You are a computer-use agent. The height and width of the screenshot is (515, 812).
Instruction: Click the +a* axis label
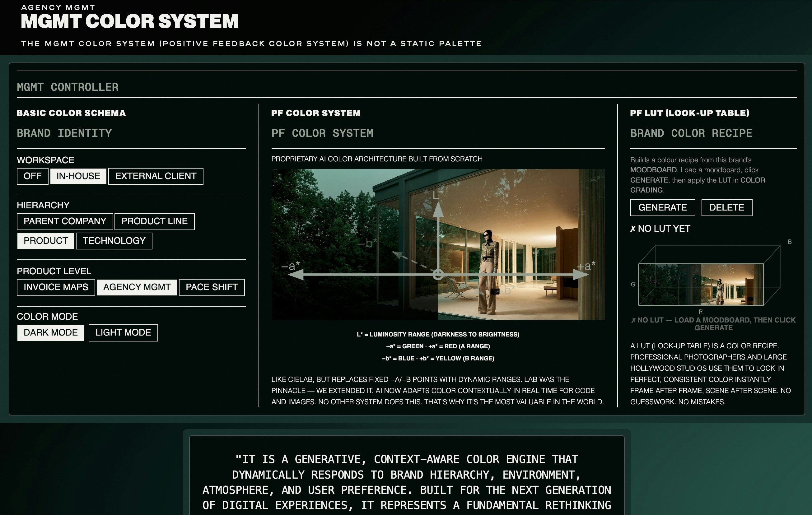586,266
